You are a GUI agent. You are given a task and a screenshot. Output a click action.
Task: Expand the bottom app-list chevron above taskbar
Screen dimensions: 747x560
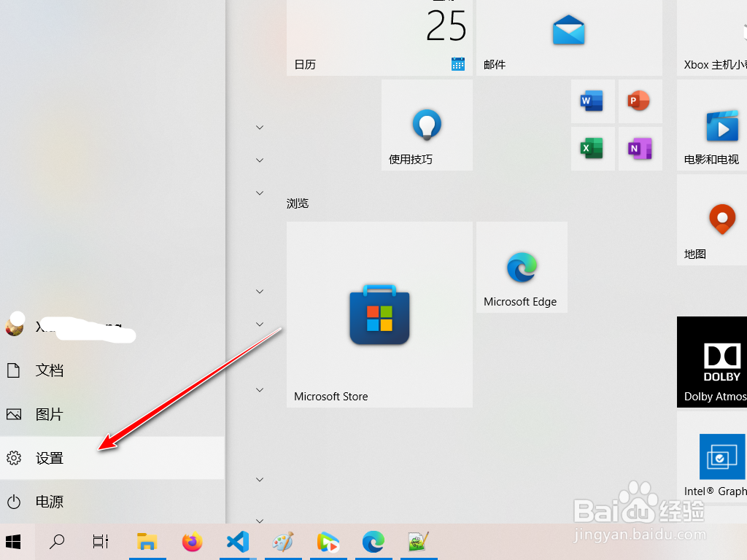tap(260, 521)
